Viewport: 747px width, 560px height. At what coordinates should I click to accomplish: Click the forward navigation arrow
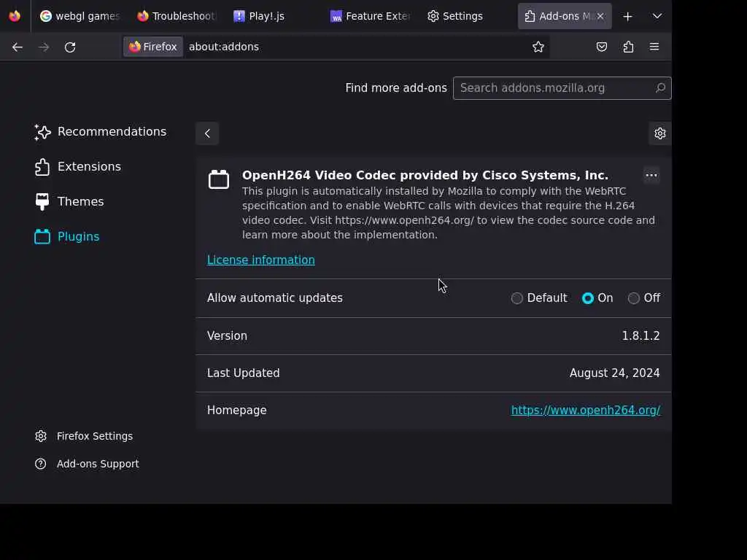click(x=44, y=47)
